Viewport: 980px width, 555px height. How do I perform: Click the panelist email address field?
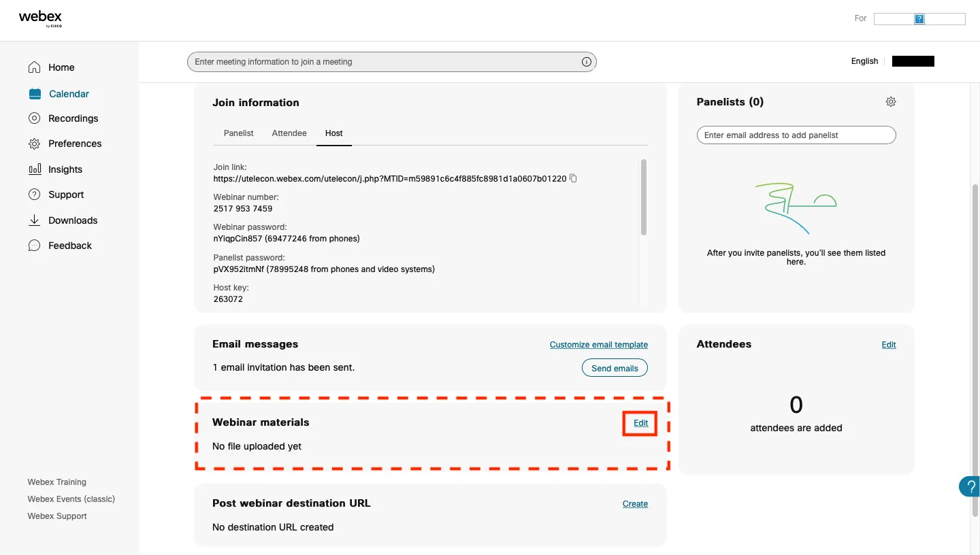click(x=796, y=135)
